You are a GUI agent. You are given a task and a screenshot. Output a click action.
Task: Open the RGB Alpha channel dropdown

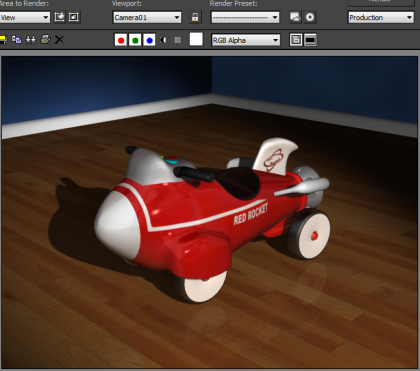pyautogui.click(x=246, y=40)
